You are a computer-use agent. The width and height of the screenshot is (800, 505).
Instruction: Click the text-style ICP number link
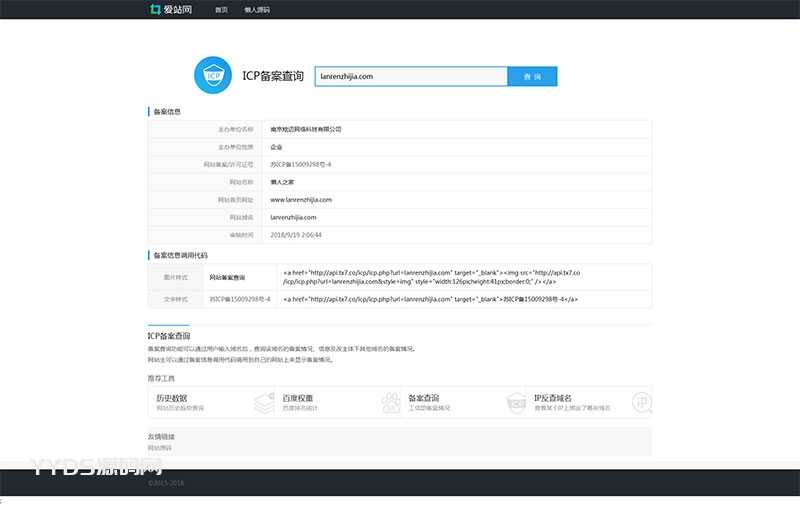240,299
